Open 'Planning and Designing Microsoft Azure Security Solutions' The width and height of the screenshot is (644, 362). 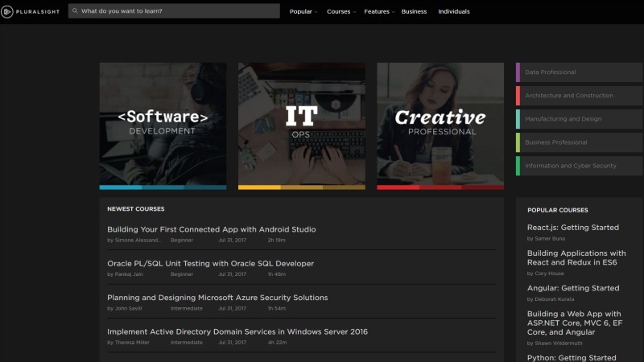217,298
